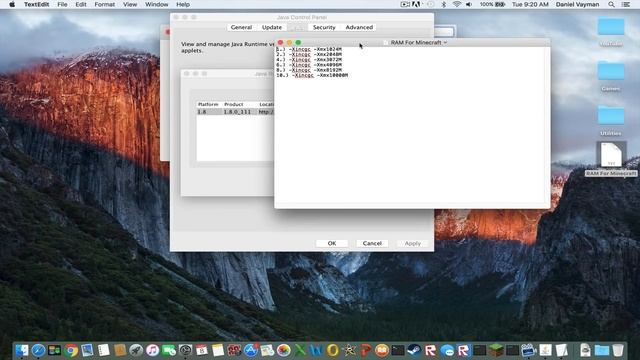Select the Games folder on desktop
This screenshot has width=640, height=360.
pos(611,76)
